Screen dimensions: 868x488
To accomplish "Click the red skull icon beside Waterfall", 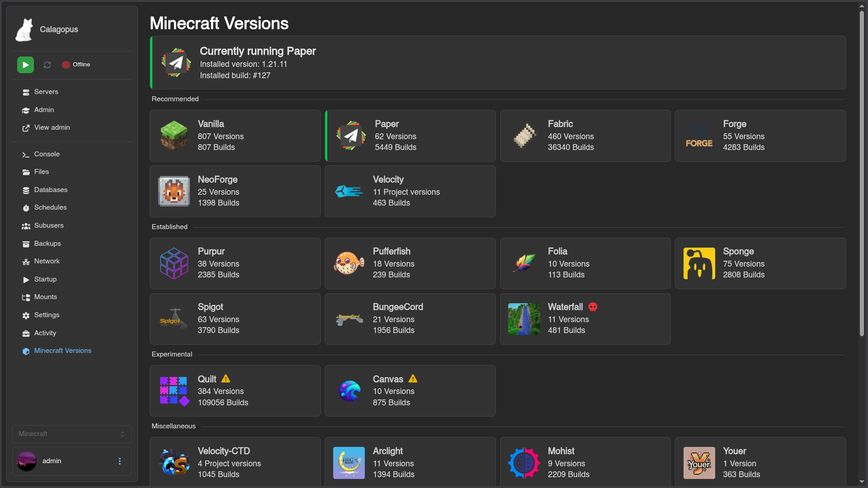I will click(593, 307).
